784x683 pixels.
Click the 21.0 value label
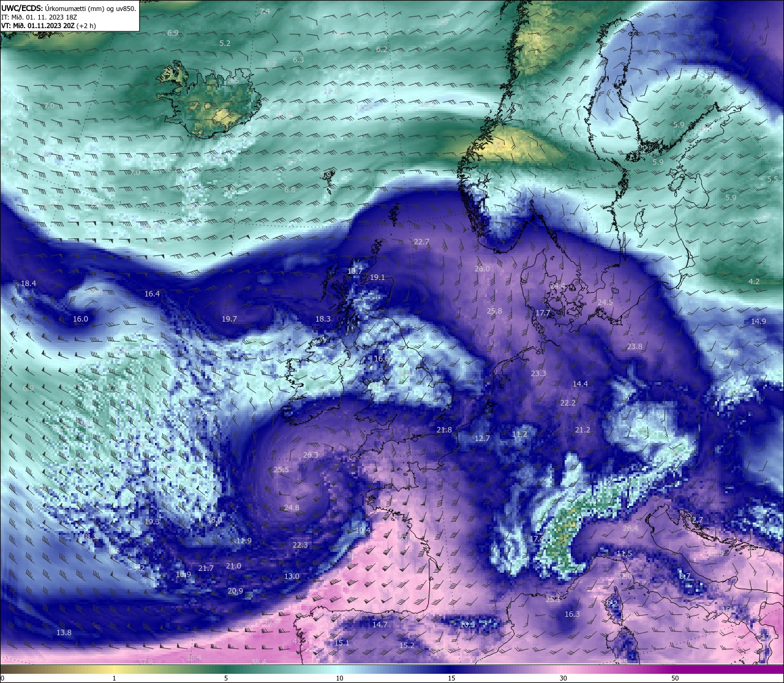tap(233, 566)
